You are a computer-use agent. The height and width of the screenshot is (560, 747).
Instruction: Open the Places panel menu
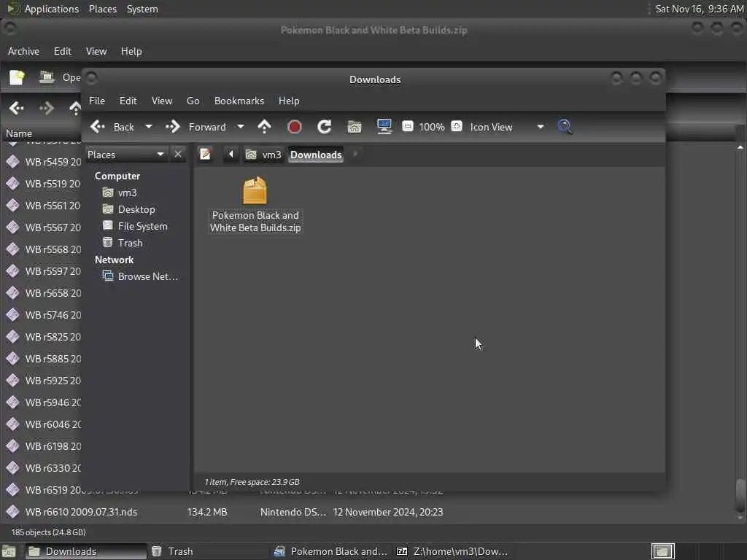(x=102, y=9)
